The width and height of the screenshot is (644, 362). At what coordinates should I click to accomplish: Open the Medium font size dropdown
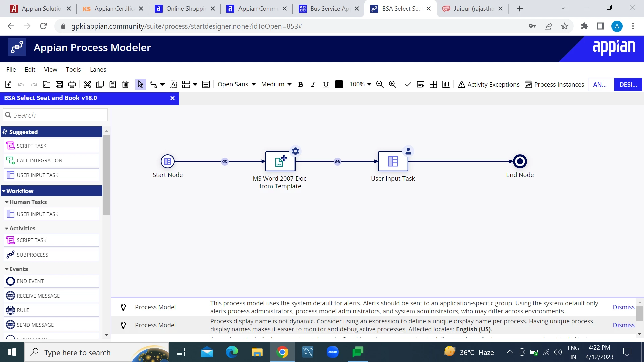click(x=276, y=84)
